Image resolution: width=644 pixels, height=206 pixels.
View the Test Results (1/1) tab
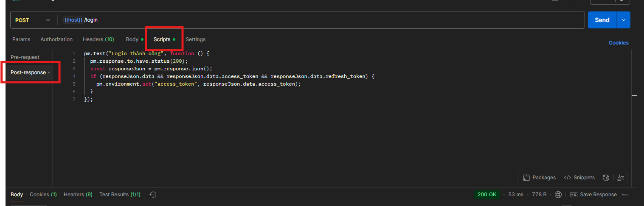point(120,195)
